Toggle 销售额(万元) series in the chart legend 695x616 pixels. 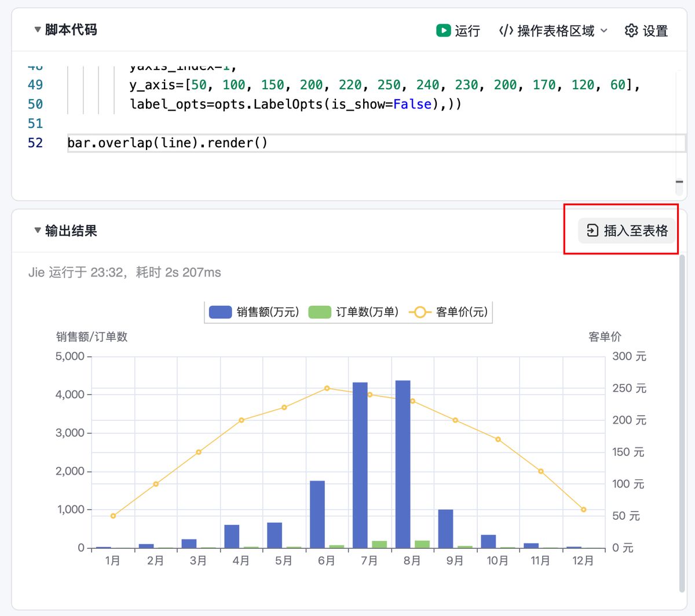[254, 312]
